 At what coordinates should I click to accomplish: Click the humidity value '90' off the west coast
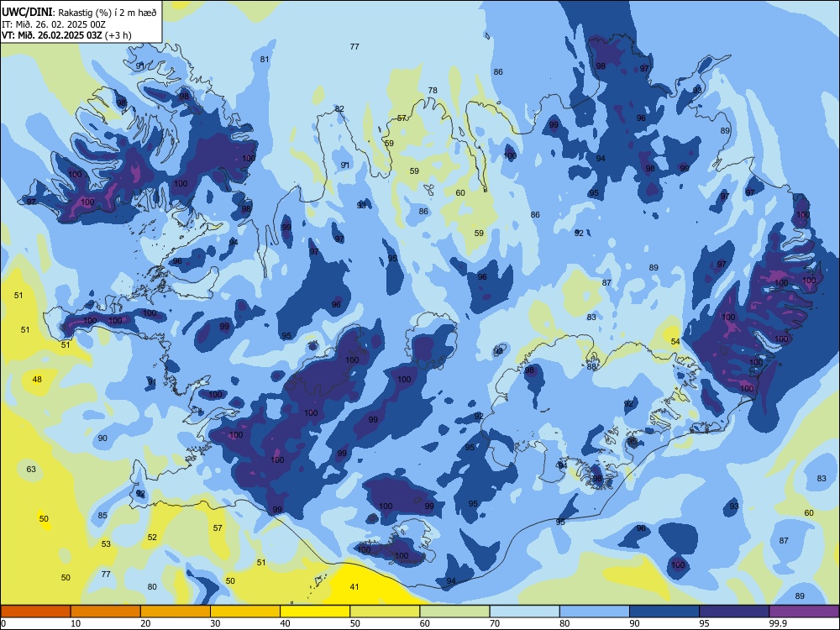point(102,438)
